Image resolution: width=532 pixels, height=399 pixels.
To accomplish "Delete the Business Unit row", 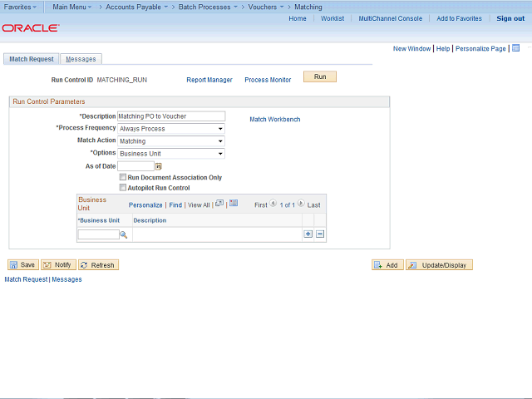I will [x=320, y=234].
